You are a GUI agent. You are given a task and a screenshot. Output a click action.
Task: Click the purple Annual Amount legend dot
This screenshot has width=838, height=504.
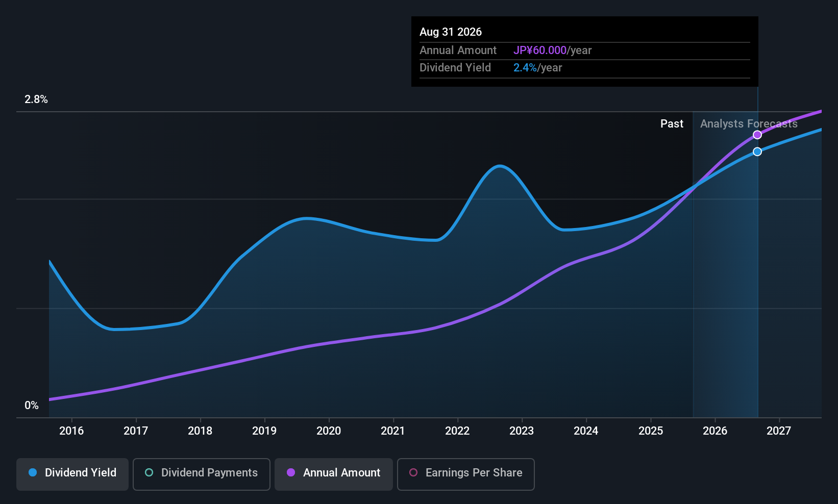291,473
